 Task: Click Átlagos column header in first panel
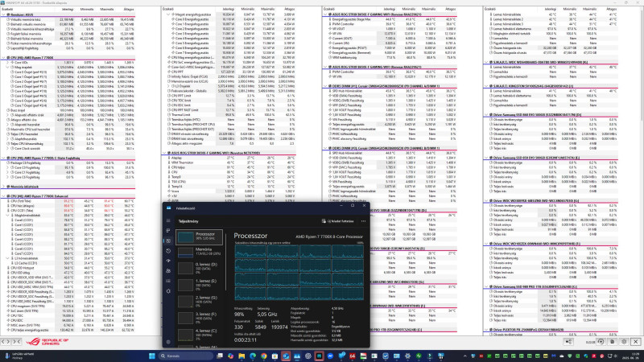pyautogui.click(x=128, y=9)
